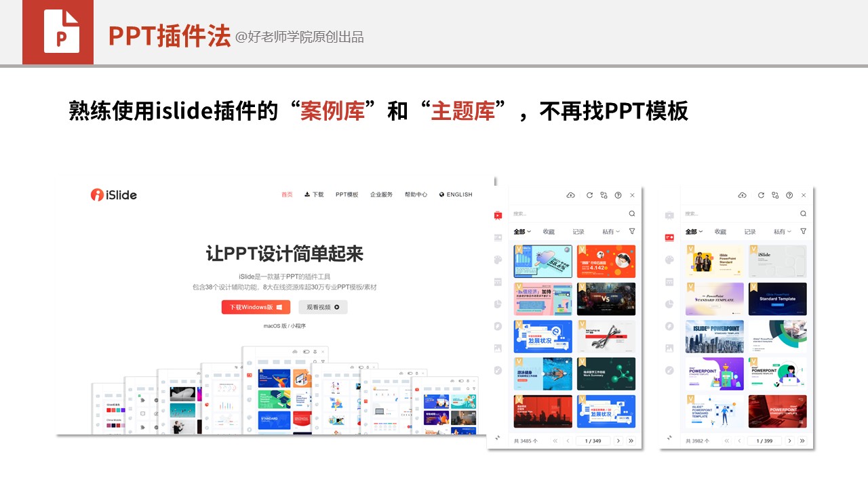Open the 企业服务 nav item on the iSlide website
Viewport: 868px width, 488px height.
click(381, 195)
